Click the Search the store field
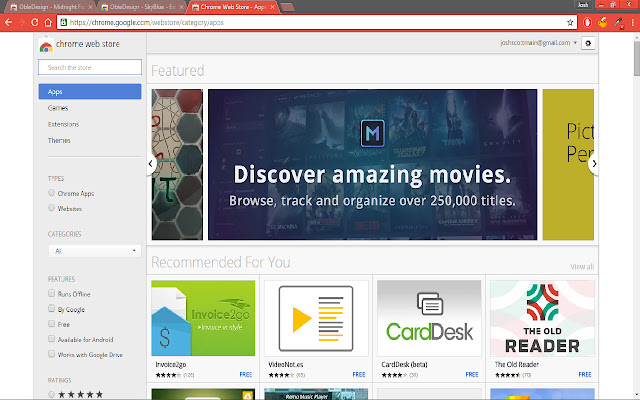Viewport: 640px width, 400px height. coord(89,67)
